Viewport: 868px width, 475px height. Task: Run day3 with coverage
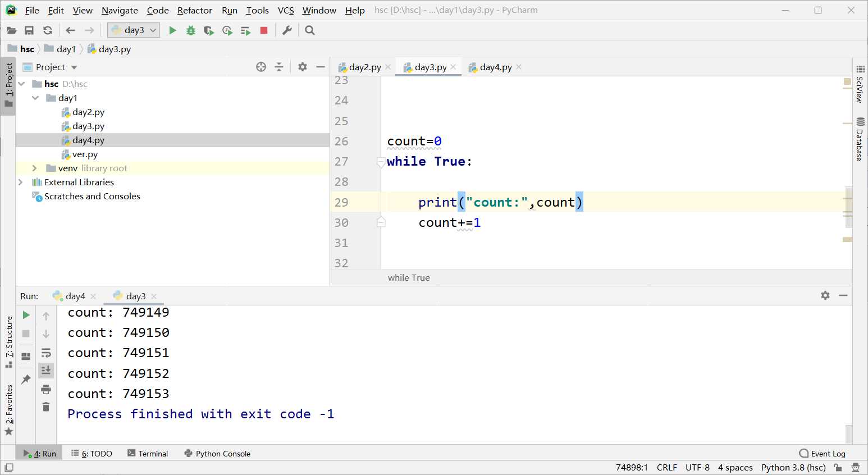point(209,30)
